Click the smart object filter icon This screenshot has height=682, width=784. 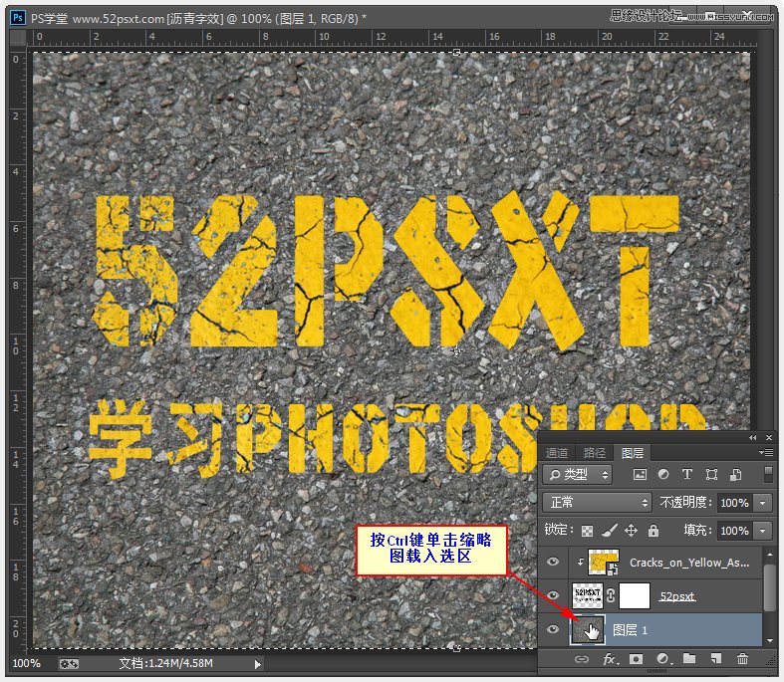tap(735, 474)
